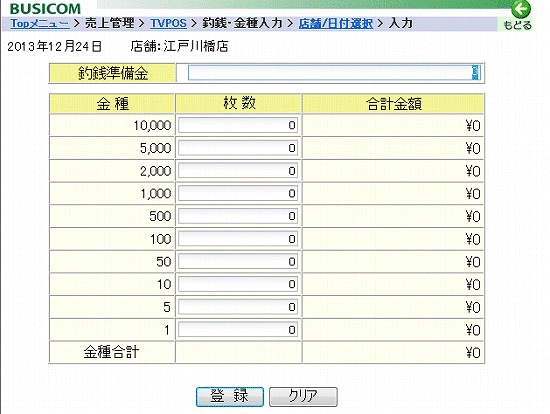Image resolution: width=550 pixels, height=414 pixels.
Task: Select the 50 yen count field
Action: (238, 261)
